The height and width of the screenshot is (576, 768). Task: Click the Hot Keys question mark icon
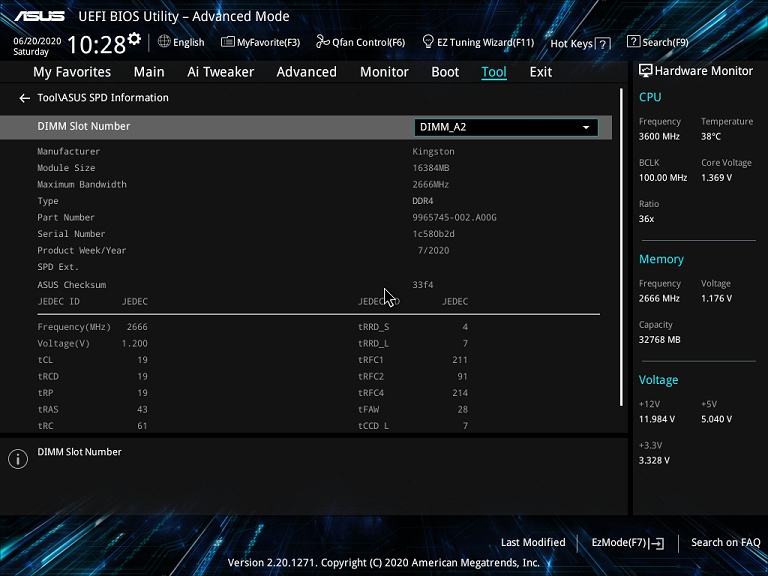(603, 44)
